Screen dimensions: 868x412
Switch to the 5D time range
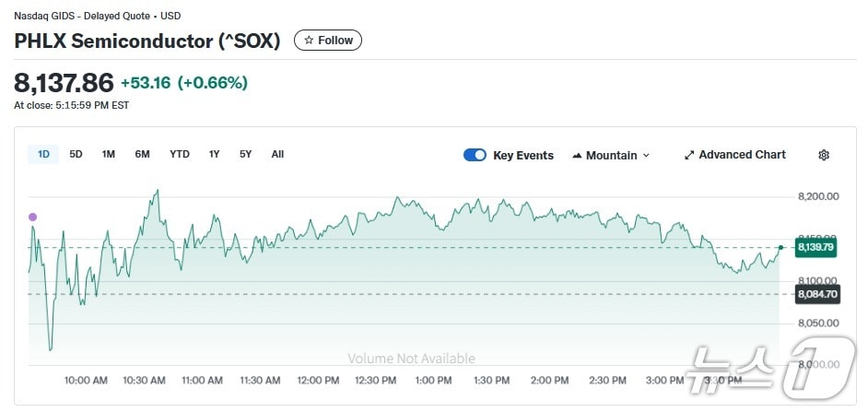(76, 154)
